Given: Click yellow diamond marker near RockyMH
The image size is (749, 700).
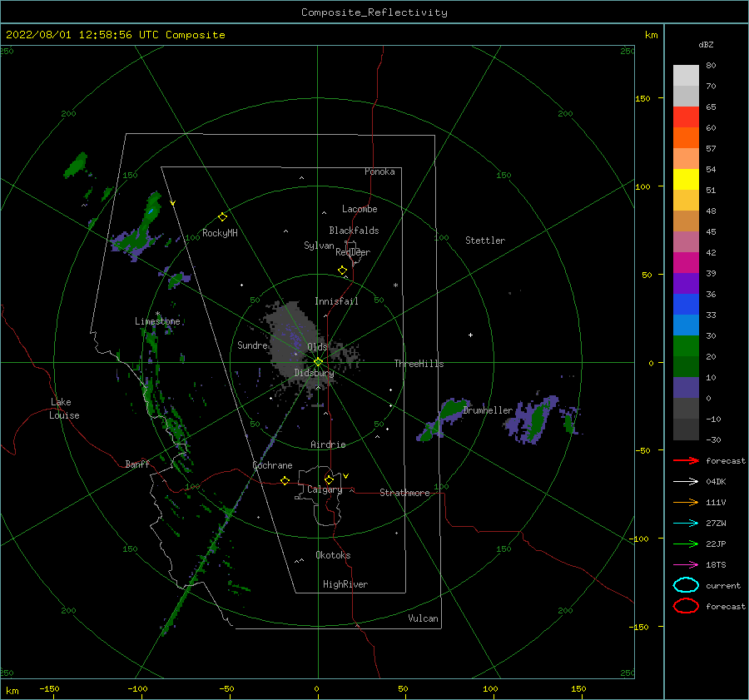Looking at the screenshot, I should pos(222,217).
